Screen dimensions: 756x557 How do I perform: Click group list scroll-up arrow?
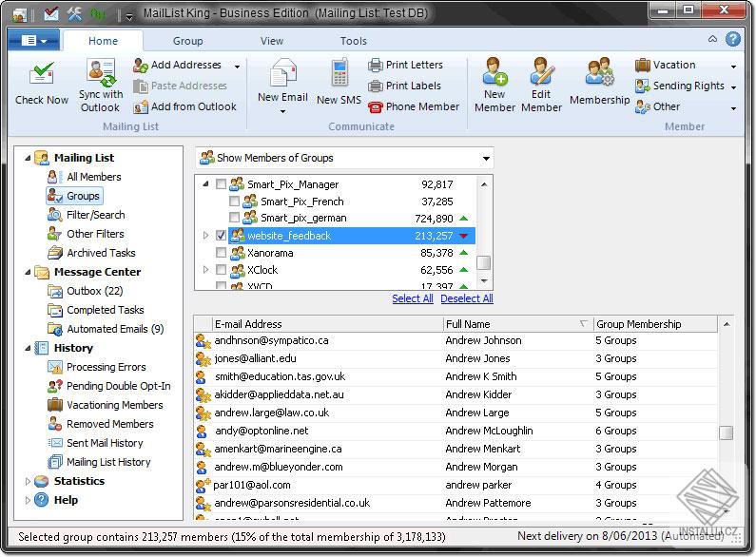(x=484, y=184)
